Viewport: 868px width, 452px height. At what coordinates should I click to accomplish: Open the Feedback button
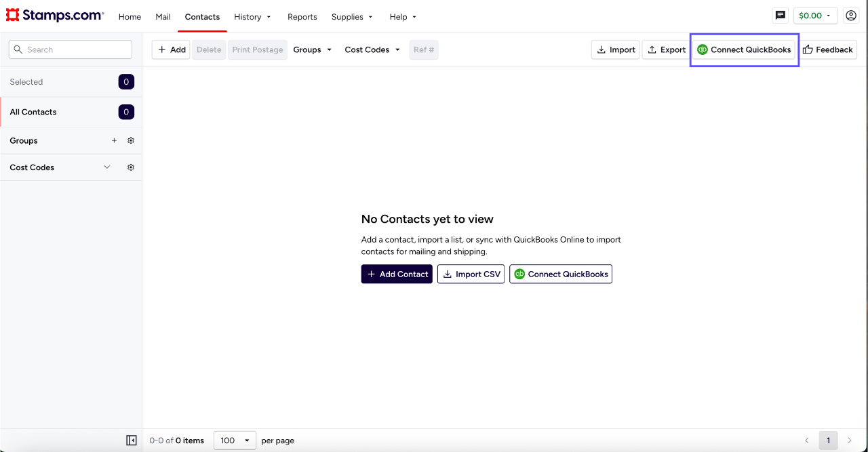pos(827,49)
